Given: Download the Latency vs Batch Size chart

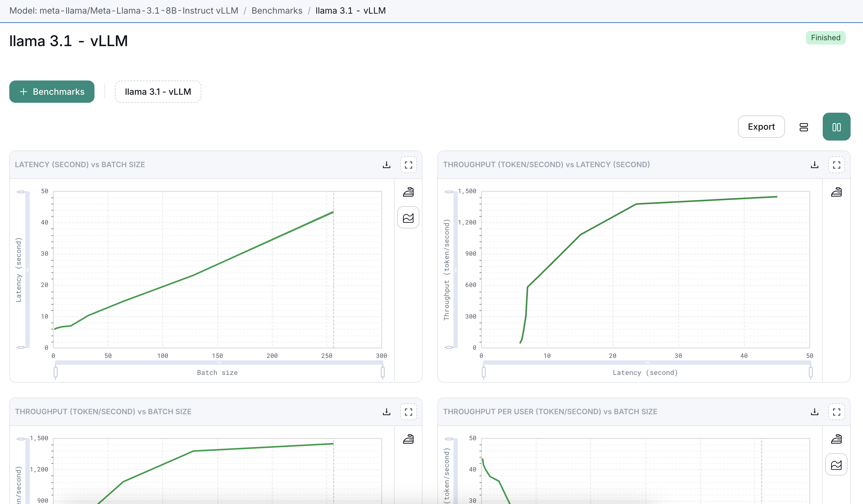Looking at the screenshot, I should pos(386,165).
